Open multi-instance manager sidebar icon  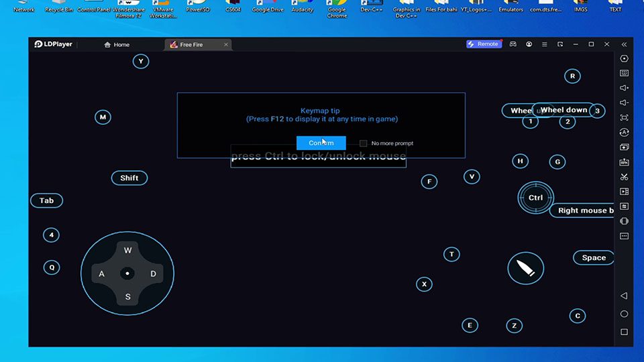click(x=624, y=147)
